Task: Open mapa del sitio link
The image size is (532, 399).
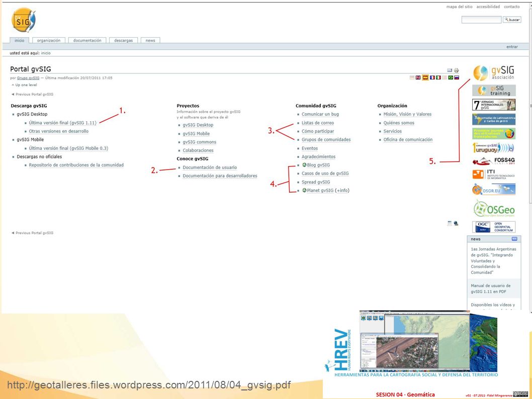Action: (460, 7)
